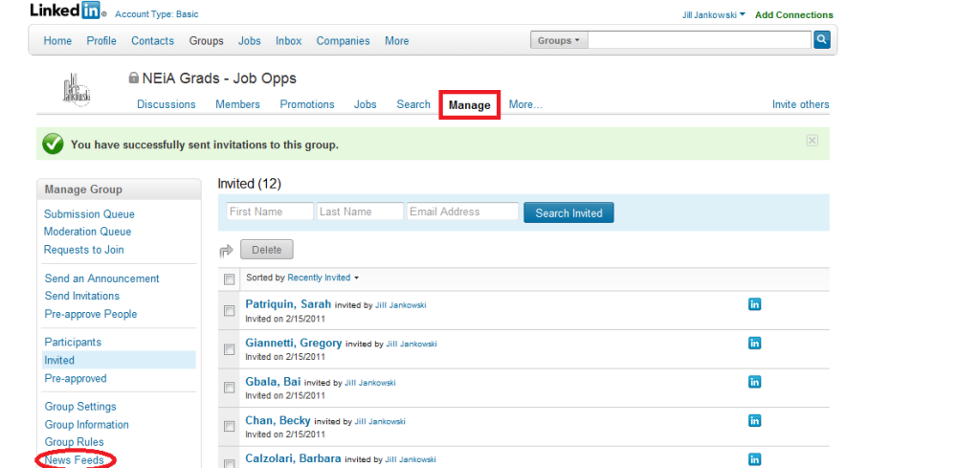The height and width of the screenshot is (468, 980).
Task: Go to Home in the navigation bar
Action: [x=57, y=40]
